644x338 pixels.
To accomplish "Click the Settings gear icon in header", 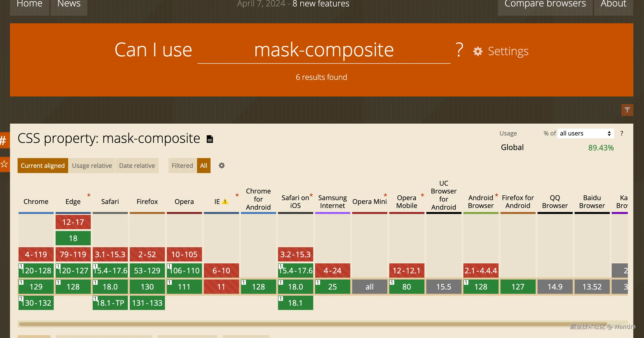I will point(478,52).
